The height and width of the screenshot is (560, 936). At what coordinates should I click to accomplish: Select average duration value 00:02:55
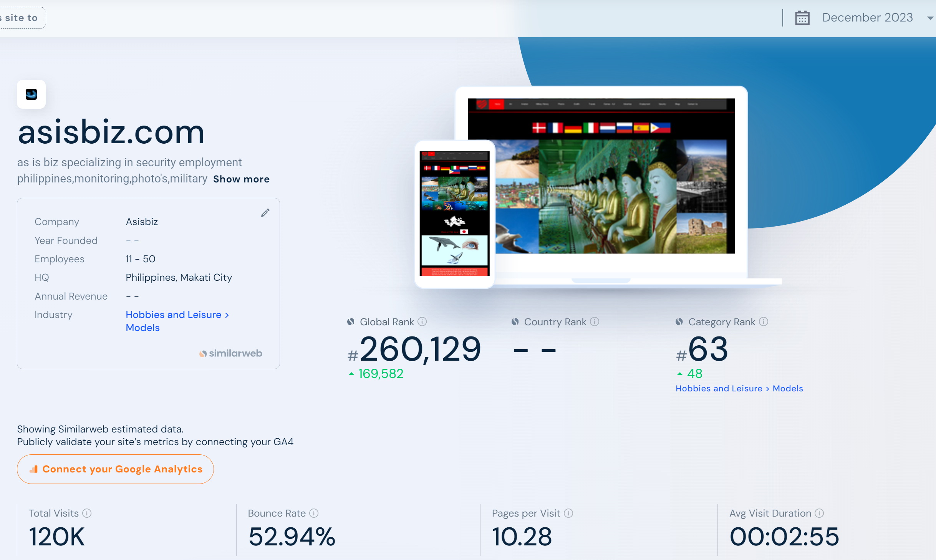(784, 536)
